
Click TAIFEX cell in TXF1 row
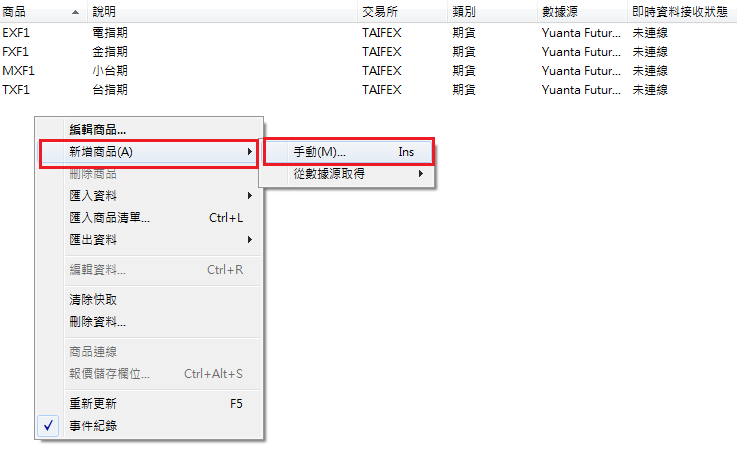[x=382, y=90]
